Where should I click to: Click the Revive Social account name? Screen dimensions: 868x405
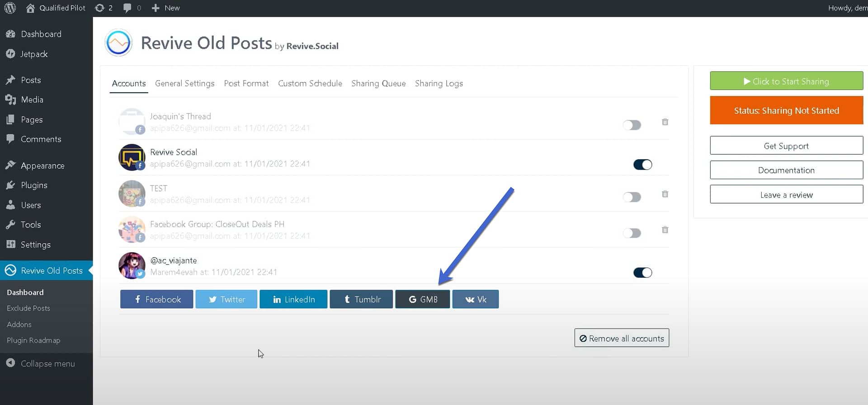[174, 152]
